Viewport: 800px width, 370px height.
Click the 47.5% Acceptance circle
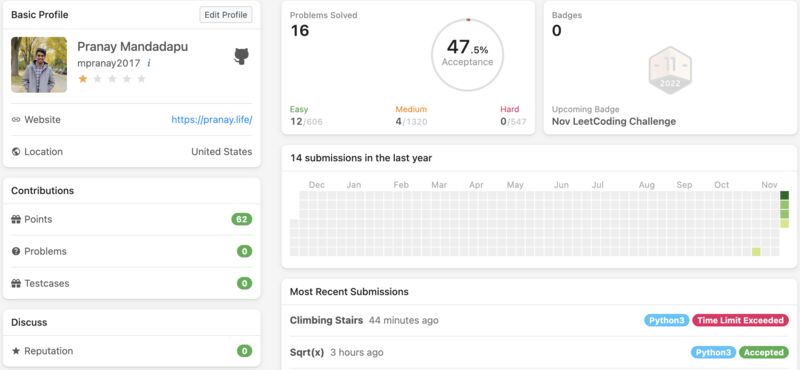pos(467,55)
